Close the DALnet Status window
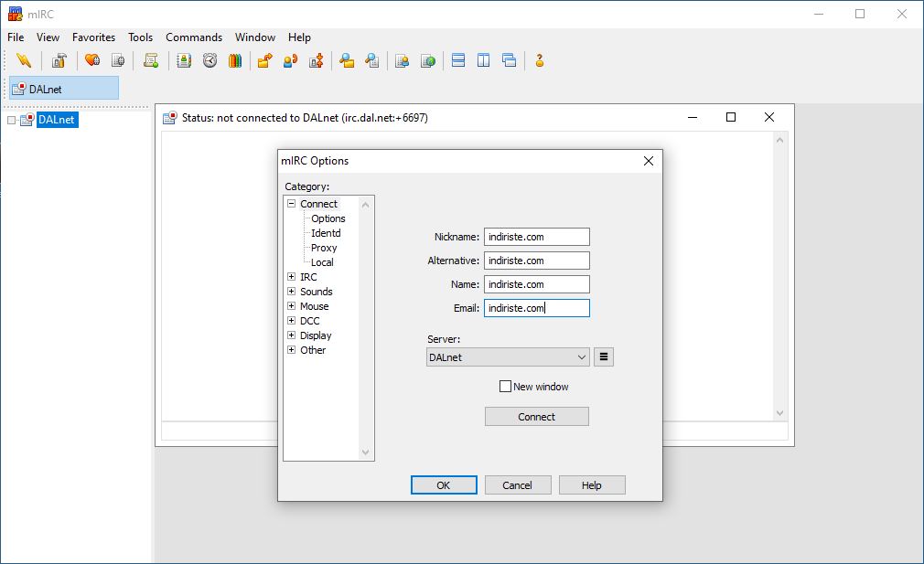This screenshot has width=924, height=564. pyautogui.click(x=769, y=117)
